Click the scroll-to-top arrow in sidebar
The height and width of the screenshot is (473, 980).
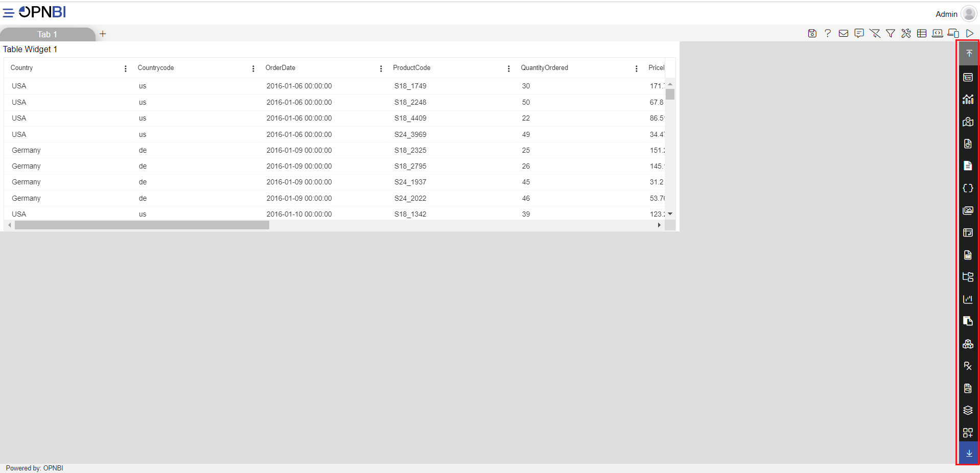point(969,53)
